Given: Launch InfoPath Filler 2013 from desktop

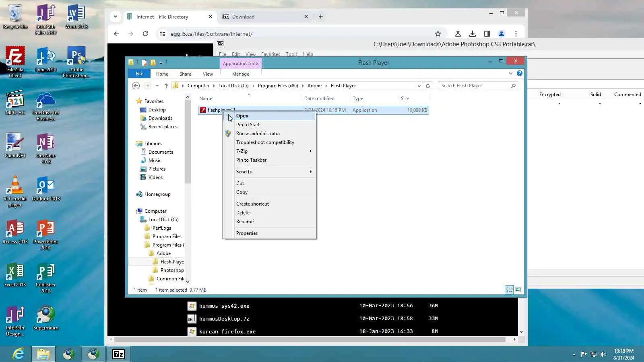Looking at the screenshot, I should coord(46,19).
